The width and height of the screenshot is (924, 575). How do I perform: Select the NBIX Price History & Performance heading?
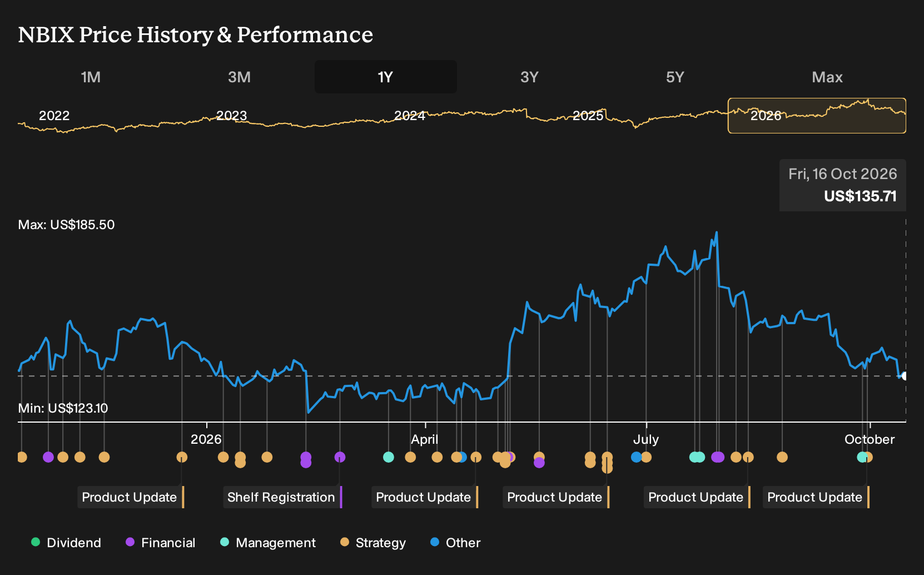pyautogui.click(x=196, y=34)
